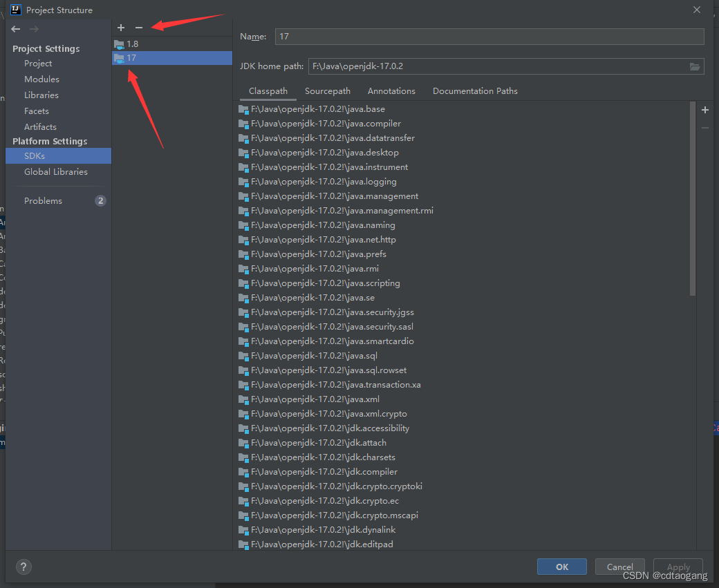Viewport: 719px width, 588px height.
Task: Click the folder icon beside jdk.crypto.ec
Action: pyautogui.click(x=243, y=501)
